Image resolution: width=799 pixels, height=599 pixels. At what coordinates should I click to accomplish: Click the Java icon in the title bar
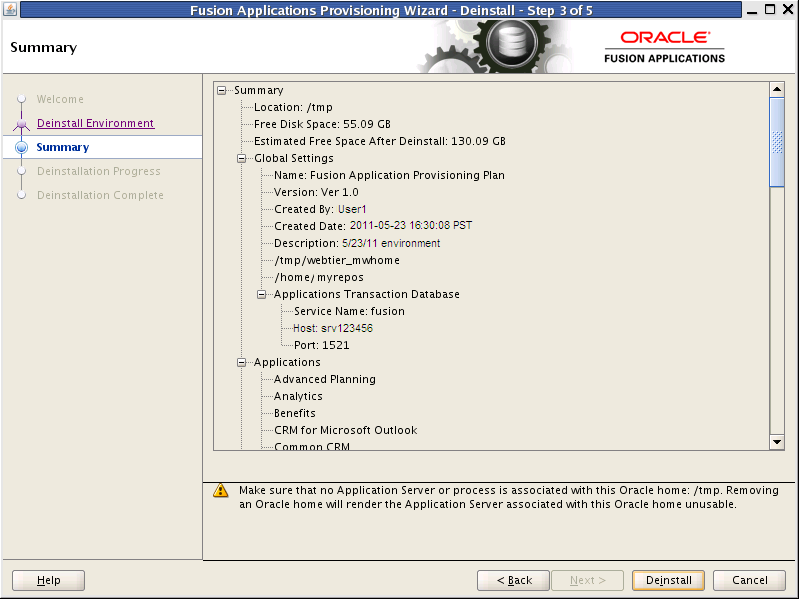(10, 9)
